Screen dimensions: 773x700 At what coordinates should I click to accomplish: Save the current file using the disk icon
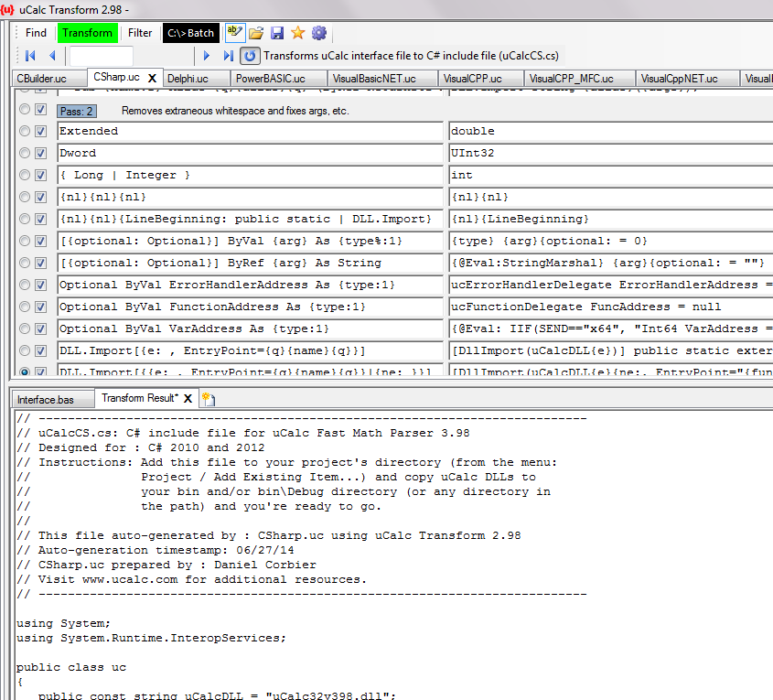click(x=276, y=31)
